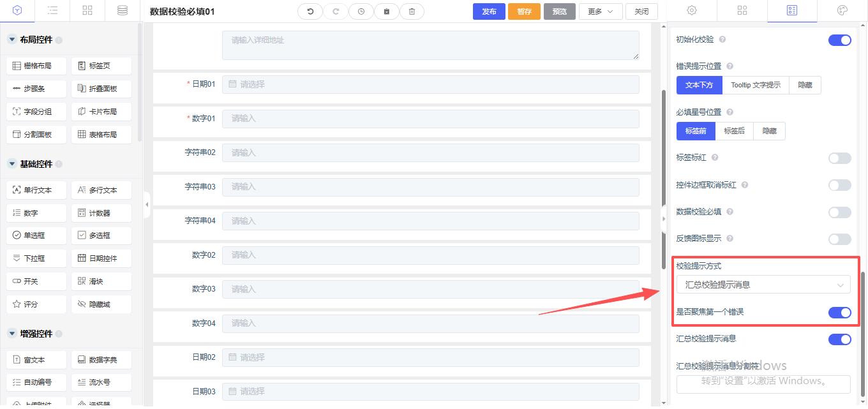868x409 pixels.
Task: Open the history clock icon
Action: [361, 11]
